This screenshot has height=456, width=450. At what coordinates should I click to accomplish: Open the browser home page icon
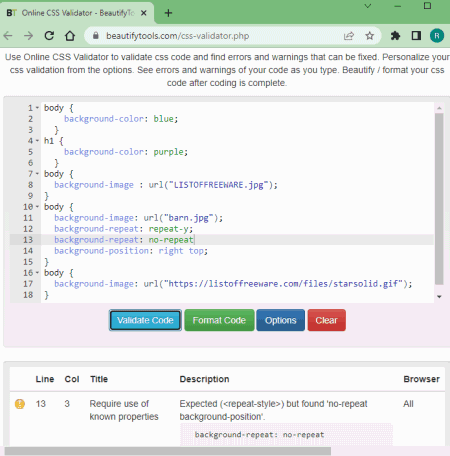[70, 36]
